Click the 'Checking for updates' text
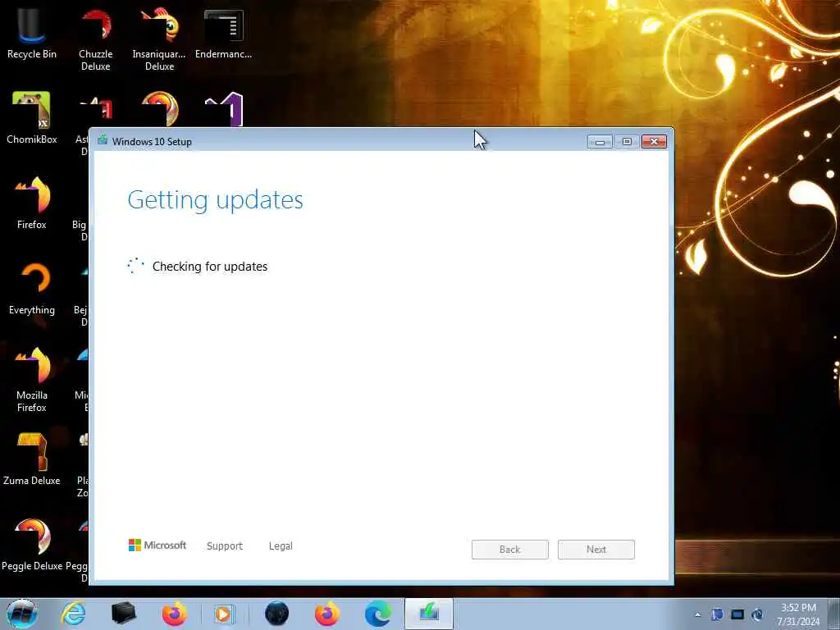Image resolution: width=840 pixels, height=630 pixels. pos(210,267)
